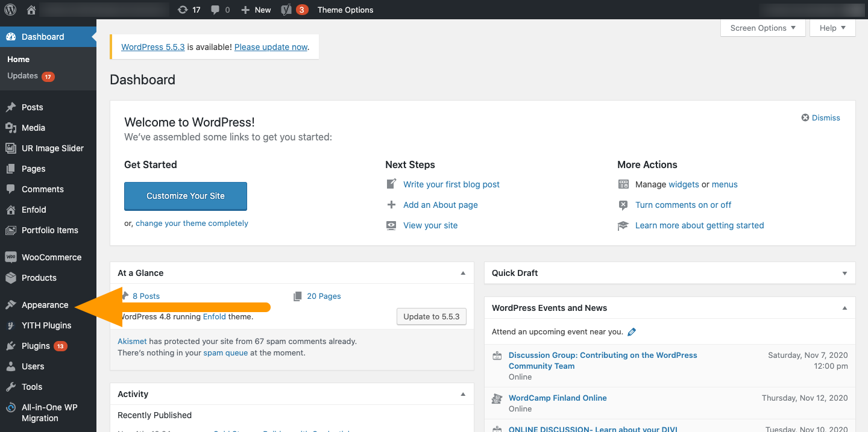
Task: Open the Akismet link
Action: pyautogui.click(x=132, y=341)
